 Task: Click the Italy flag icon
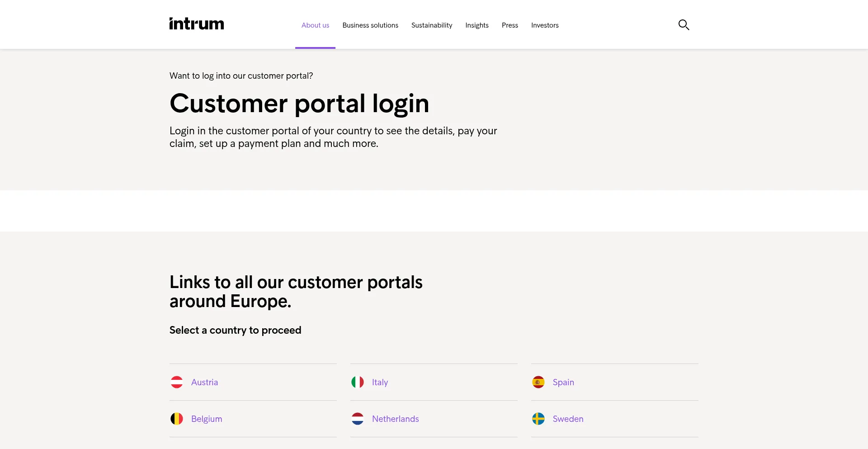click(358, 382)
